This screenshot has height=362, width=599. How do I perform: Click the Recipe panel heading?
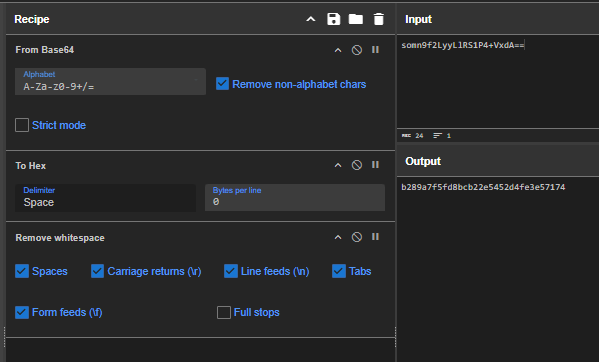(32, 19)
